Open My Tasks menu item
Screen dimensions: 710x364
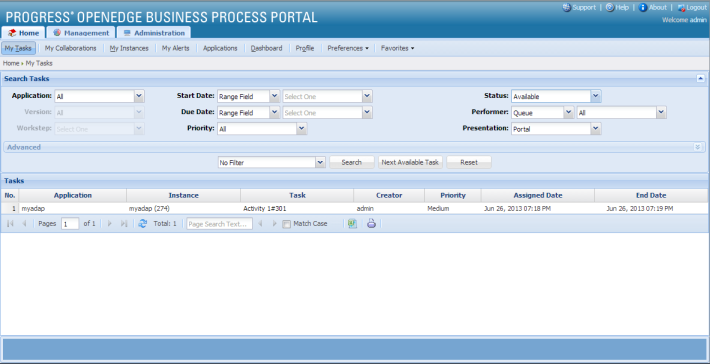[x=18, y=48]
